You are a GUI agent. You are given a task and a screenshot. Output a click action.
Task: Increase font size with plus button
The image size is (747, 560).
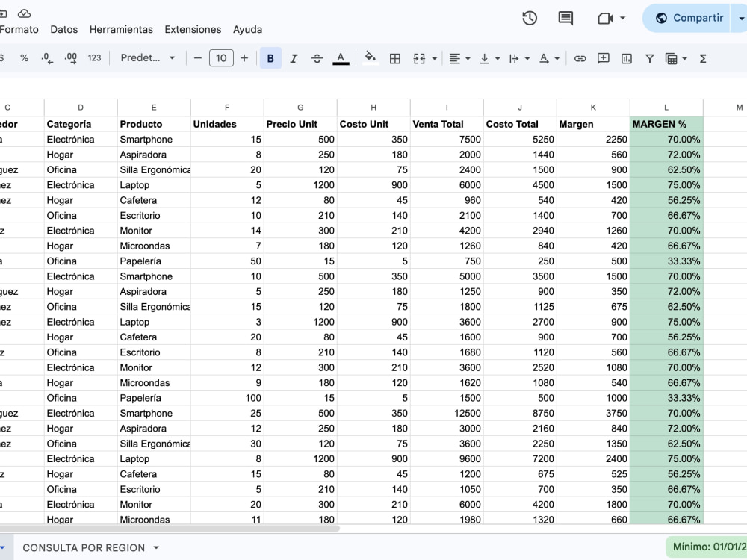pos(244,58)
